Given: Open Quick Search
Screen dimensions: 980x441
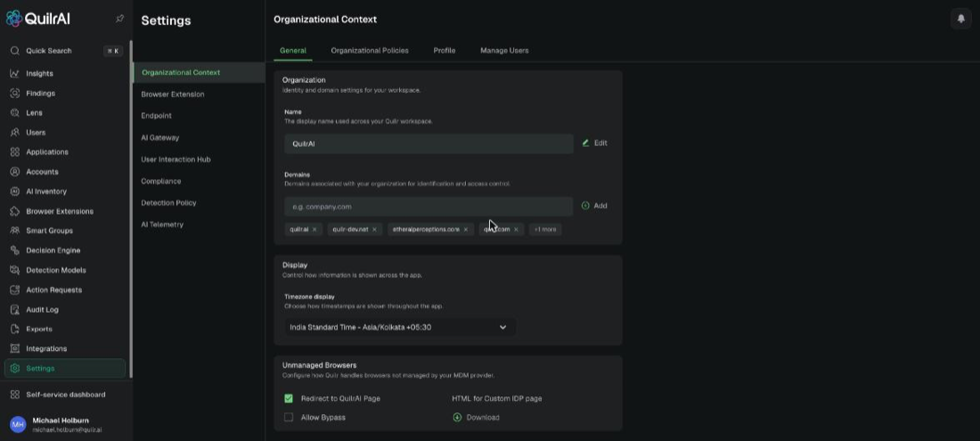Looking at the screenshot, I should click(66, 51).
